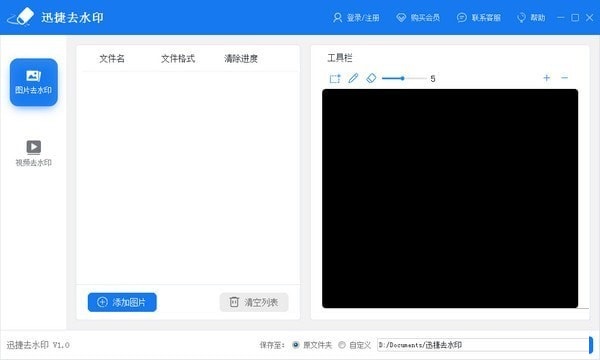Maximize the application window
Image resolution: width=600 pixels, height=360 pixels.
(575, 18)
